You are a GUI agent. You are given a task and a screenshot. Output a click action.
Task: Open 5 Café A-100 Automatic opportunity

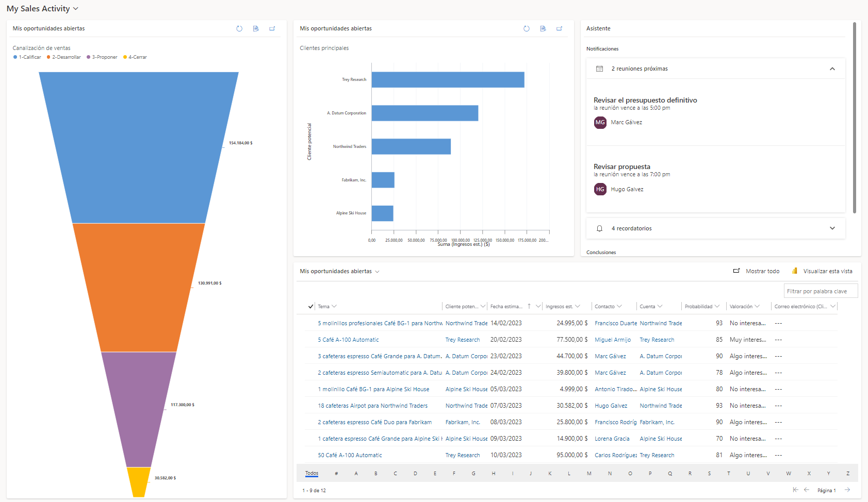(348, 340)
